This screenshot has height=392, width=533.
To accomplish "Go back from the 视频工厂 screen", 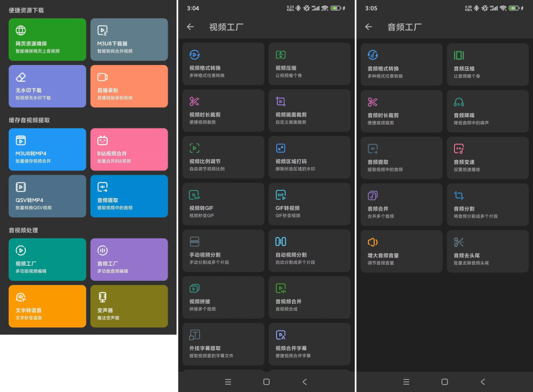I will click(x=191, y=27).
